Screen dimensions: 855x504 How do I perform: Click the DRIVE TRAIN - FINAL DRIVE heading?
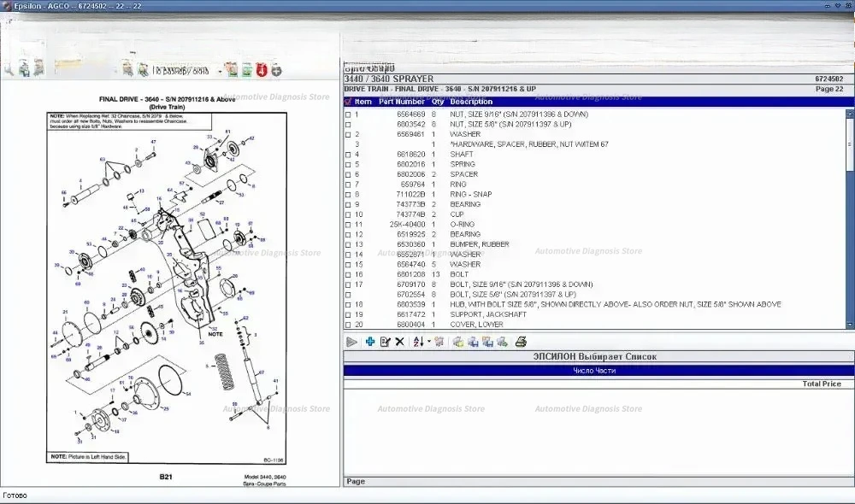pyautogui.click(x=440, y=89)
